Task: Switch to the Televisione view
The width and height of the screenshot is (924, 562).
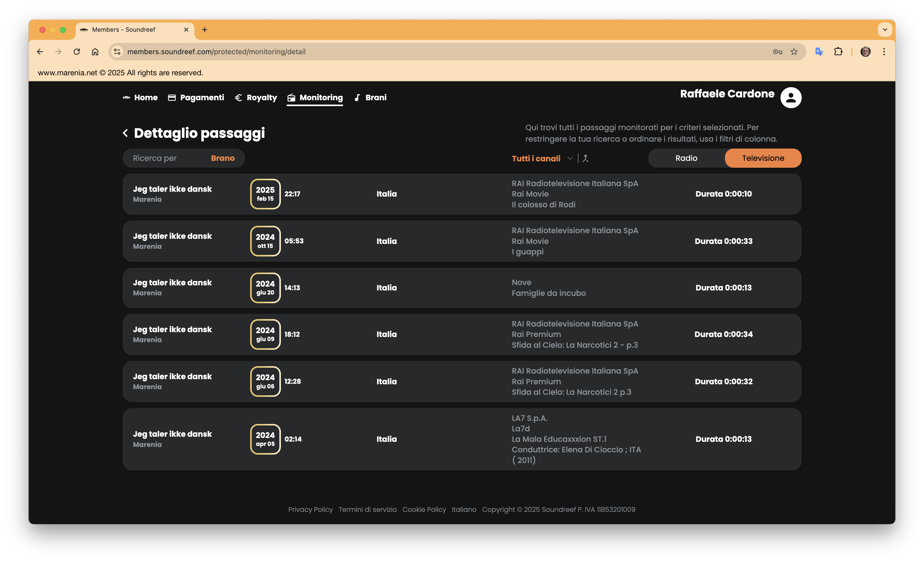Action: point(763,158)
